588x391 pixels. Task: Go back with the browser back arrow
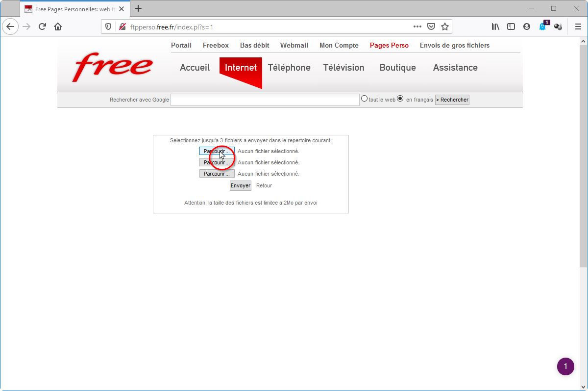click(10, 27)
